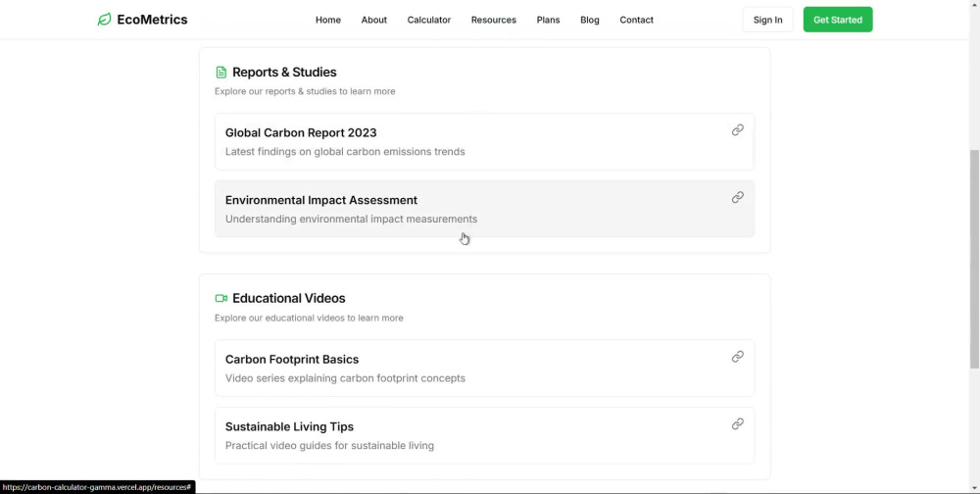980x494 pixels.
Task: Click the page's vertical scrollbar thumb
Action: pos(974,259)
